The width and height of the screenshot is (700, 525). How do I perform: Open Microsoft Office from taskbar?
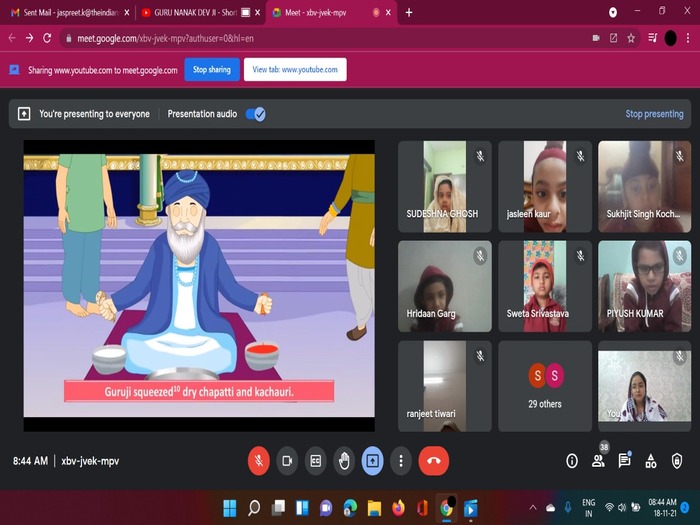click(x=422, y=508)
